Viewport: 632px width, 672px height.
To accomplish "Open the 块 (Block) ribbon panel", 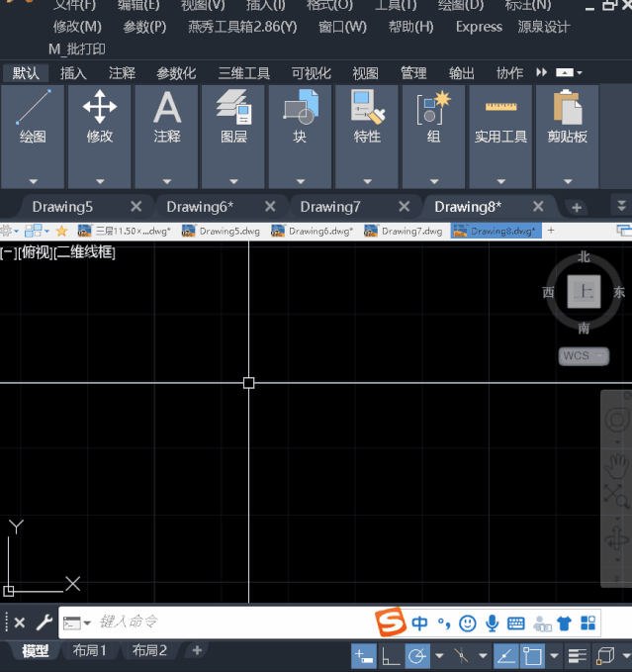I will click(x=300, y=137).
